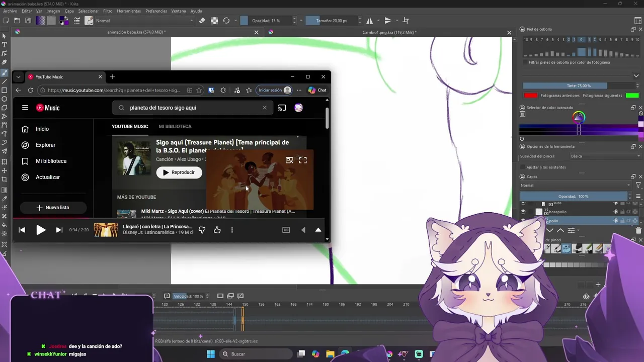The image size is (644, 362).
Task: Toggle closed captions in YouTube Music player
Action: coord(286,230)
